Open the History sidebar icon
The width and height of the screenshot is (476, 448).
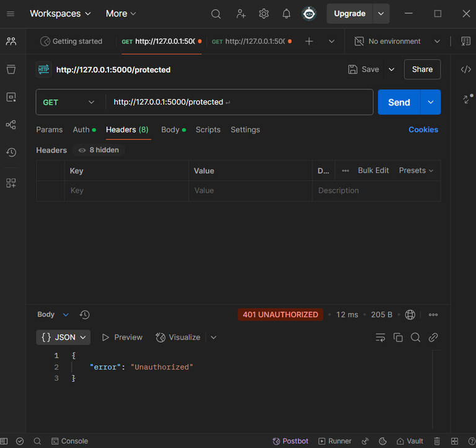11,152
